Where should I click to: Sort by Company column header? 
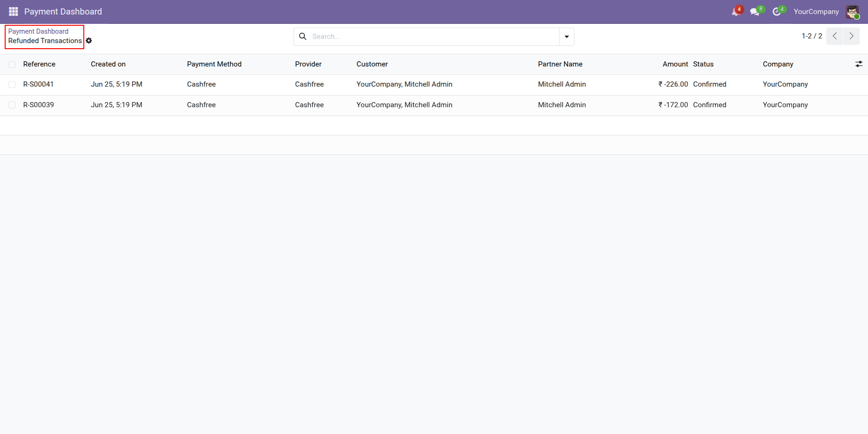pos(778,64)
